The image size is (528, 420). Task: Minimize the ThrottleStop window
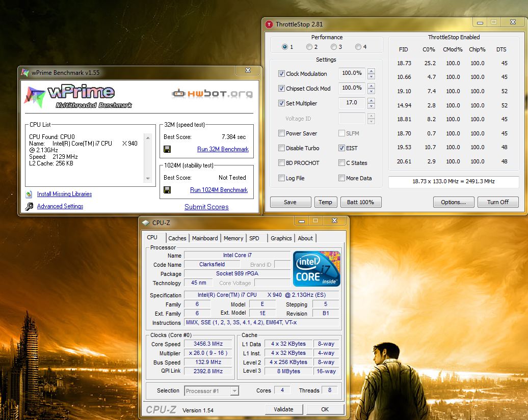click(480, 22)
